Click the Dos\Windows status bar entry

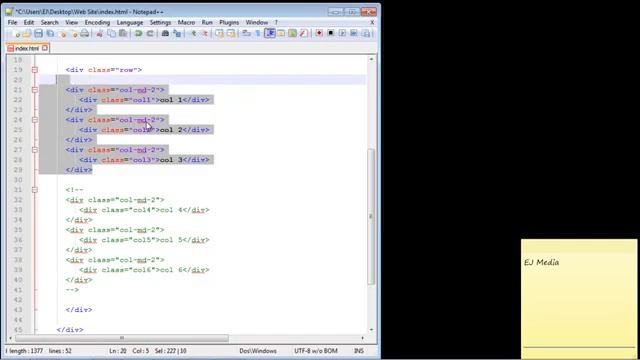258,351
